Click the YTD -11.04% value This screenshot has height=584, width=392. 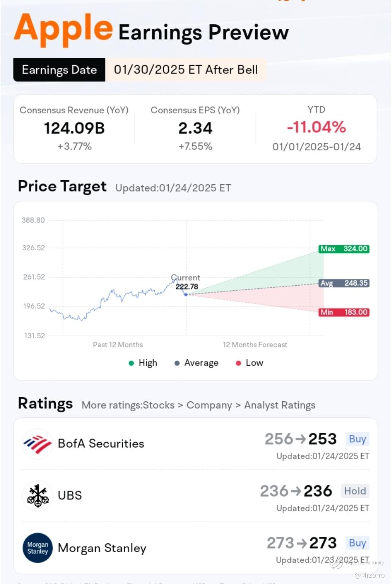(x=316, y=127)
